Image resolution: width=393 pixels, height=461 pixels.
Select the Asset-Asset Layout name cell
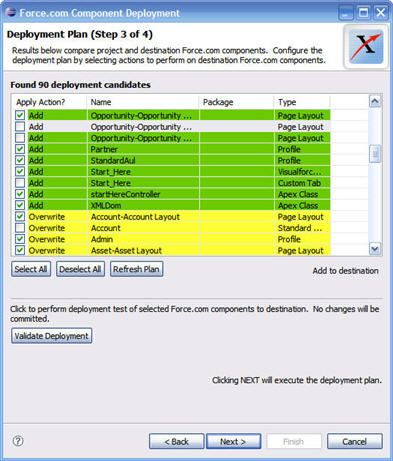[143, 250]
